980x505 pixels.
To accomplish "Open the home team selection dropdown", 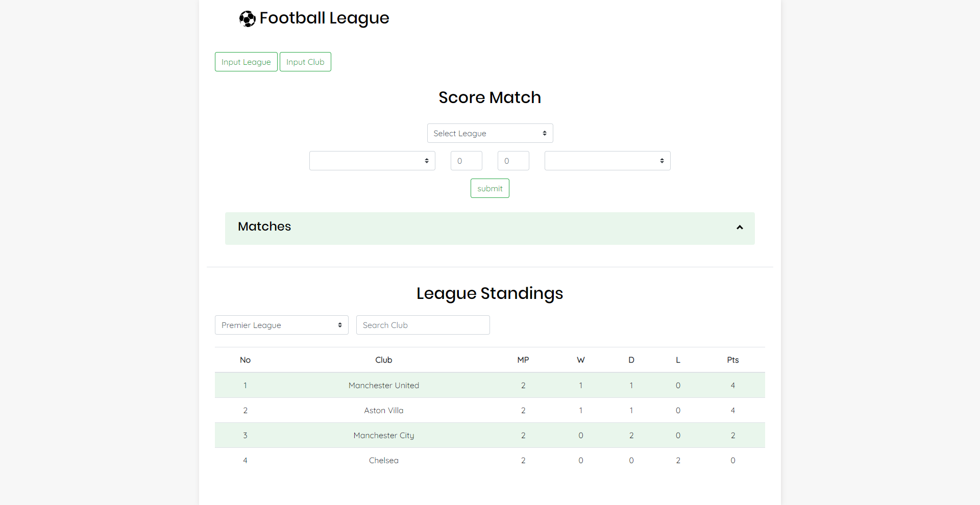I will (372, 160).
